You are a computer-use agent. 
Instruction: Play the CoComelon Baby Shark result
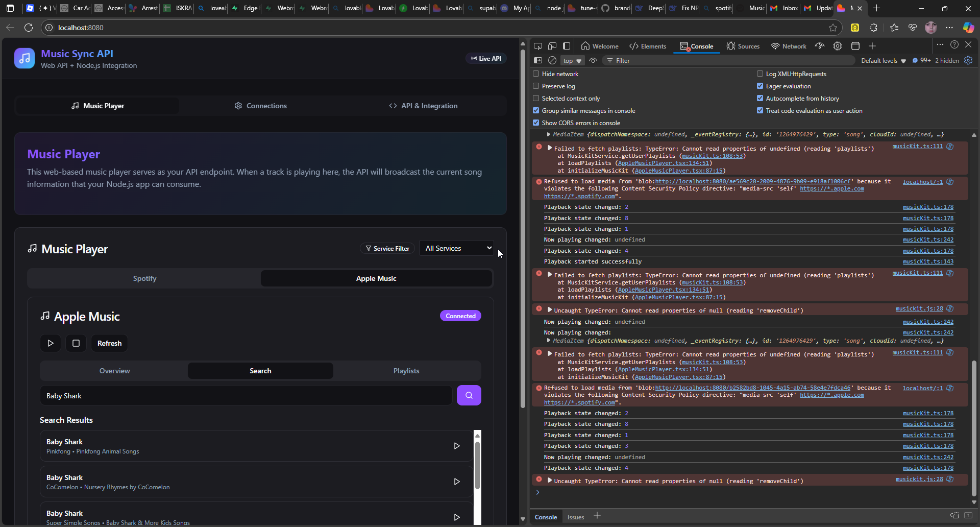coord(457,482)
